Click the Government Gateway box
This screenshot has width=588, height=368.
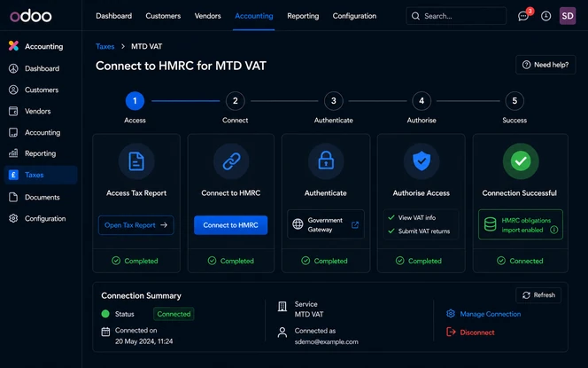(x=326, y=224)
